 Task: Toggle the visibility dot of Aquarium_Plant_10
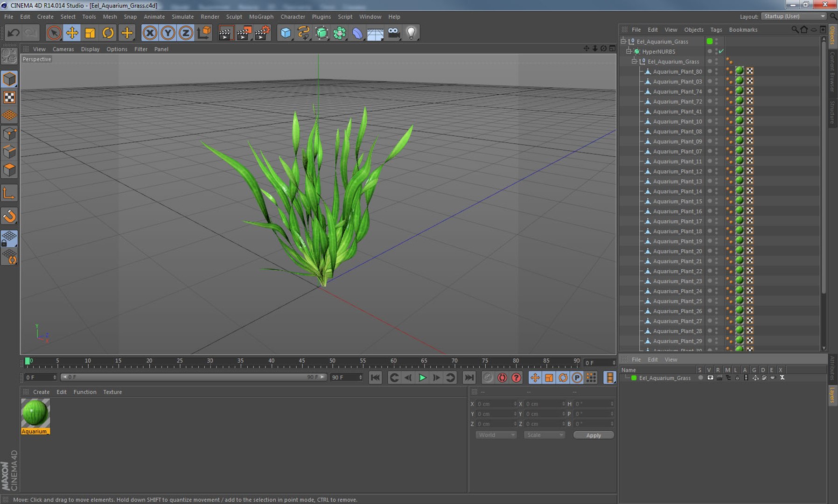click(710, 121)
